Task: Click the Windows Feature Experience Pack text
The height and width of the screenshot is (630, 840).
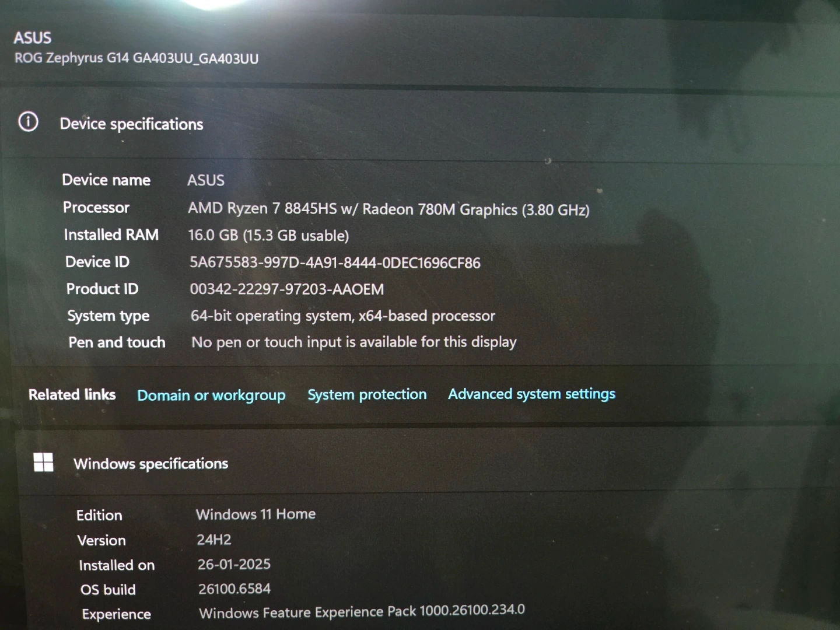Action: [x=362, y=611]
